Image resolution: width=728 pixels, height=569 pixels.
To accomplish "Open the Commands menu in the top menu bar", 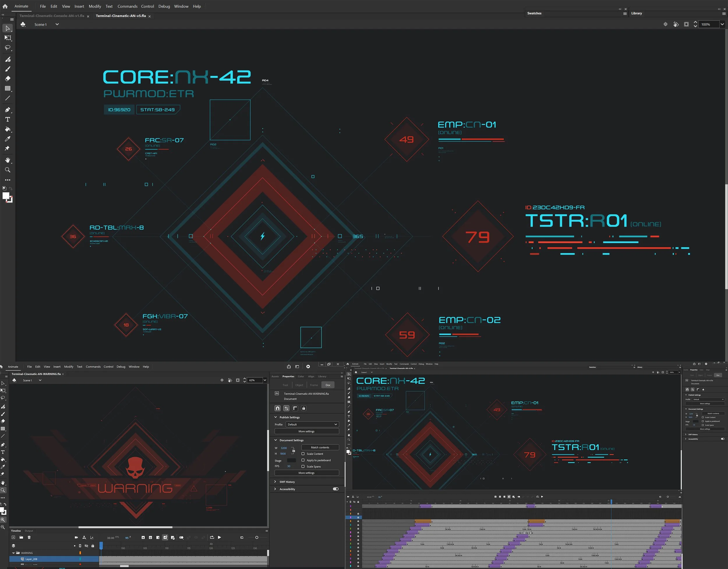I will [x=127, y=6].
